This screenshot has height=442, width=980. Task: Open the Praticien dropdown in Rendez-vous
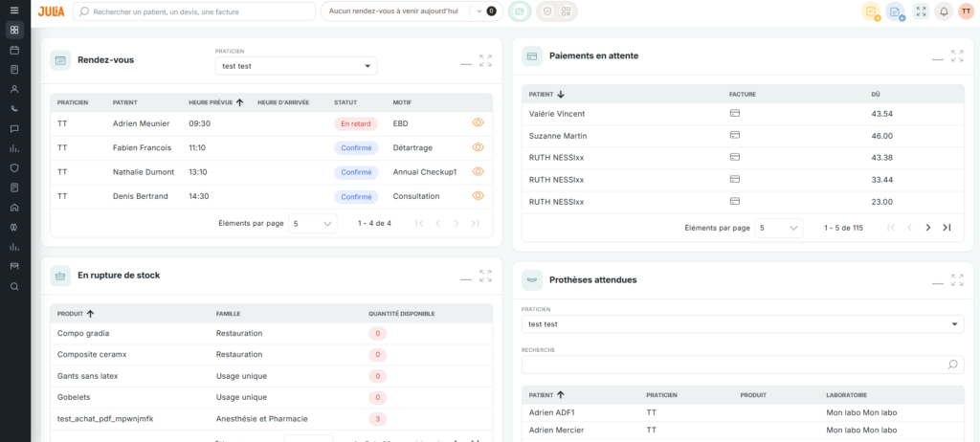pyautogui.click(x=296, y=66)
